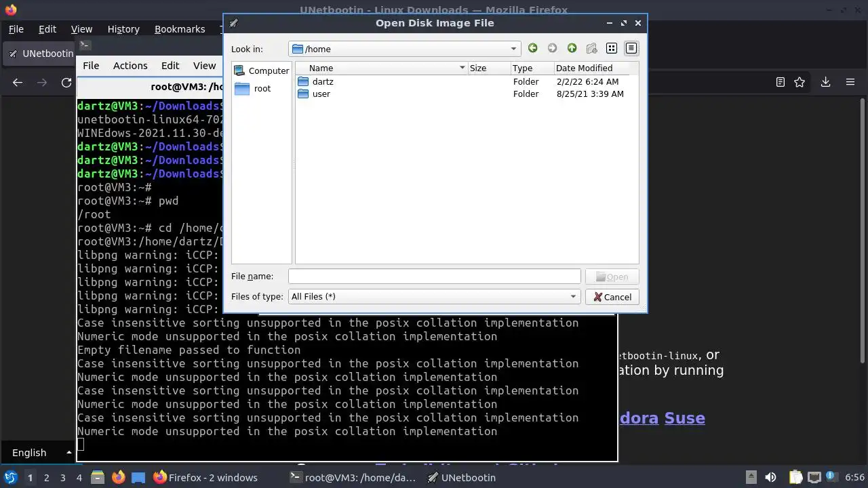Viewport: 868px width, 488px height.
Task: Open the terminal's Edit menu
Action: 170,66
